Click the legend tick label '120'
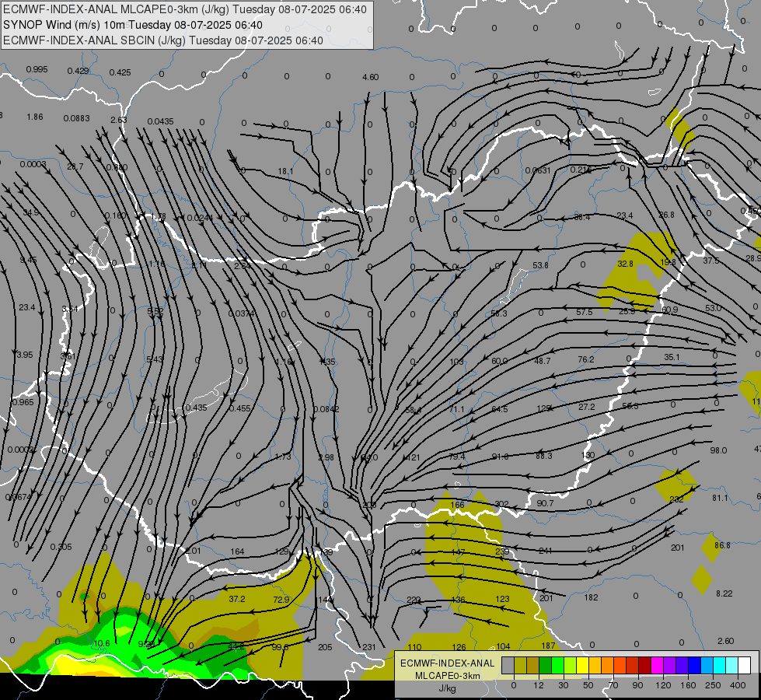This screenshot has height=700, width=761. pos(663,685)
